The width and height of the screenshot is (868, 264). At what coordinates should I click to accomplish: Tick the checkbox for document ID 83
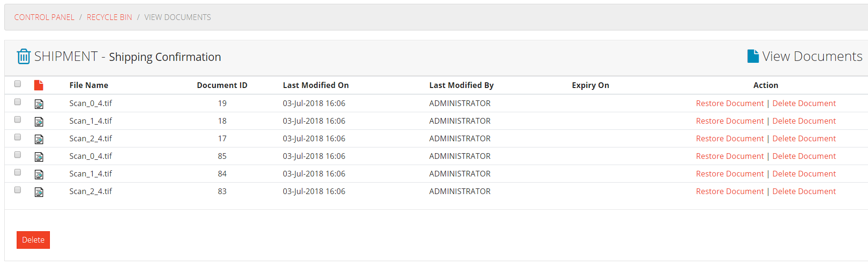[x=18, y=190]
